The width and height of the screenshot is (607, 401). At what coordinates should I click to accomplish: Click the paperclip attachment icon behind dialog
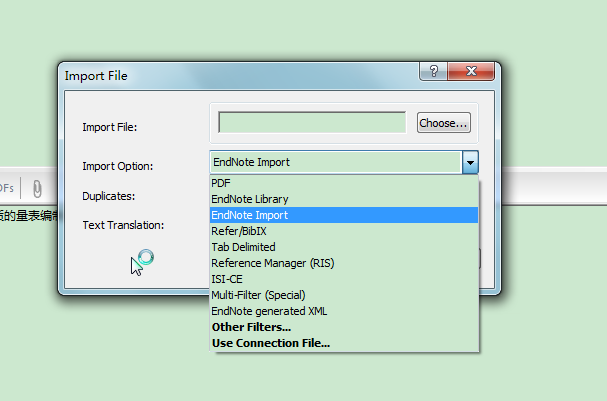37,189
